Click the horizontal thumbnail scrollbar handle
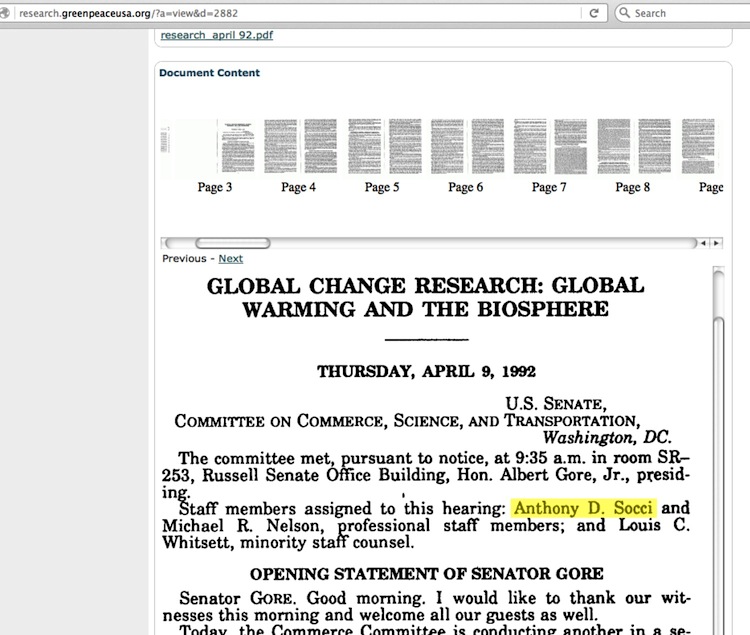 (x=232, y=243)
